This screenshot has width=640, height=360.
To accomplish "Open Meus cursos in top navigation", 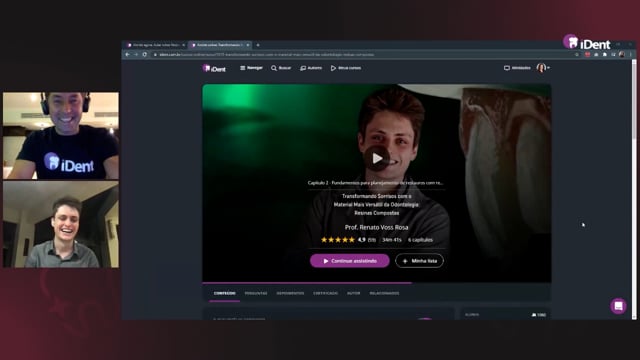I will (346, 68).
